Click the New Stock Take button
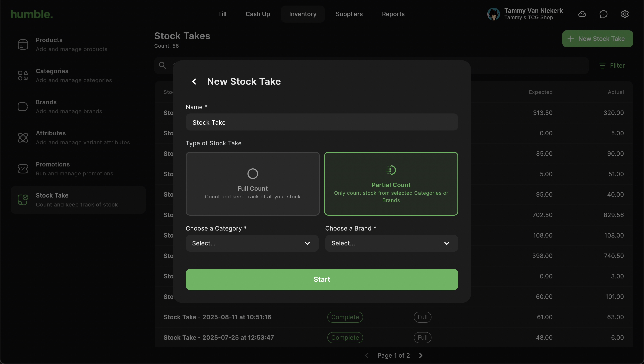This screenshot has width=644, height=364. [597, 39]
